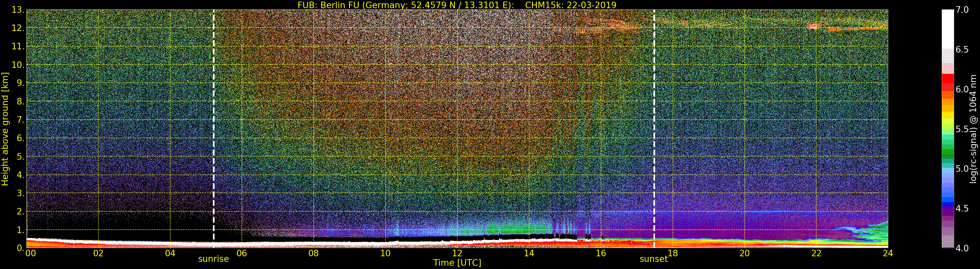This screenshot has height=269, width=980.
Task: Click the "6." height axis tick label
Action: (21, 138)
